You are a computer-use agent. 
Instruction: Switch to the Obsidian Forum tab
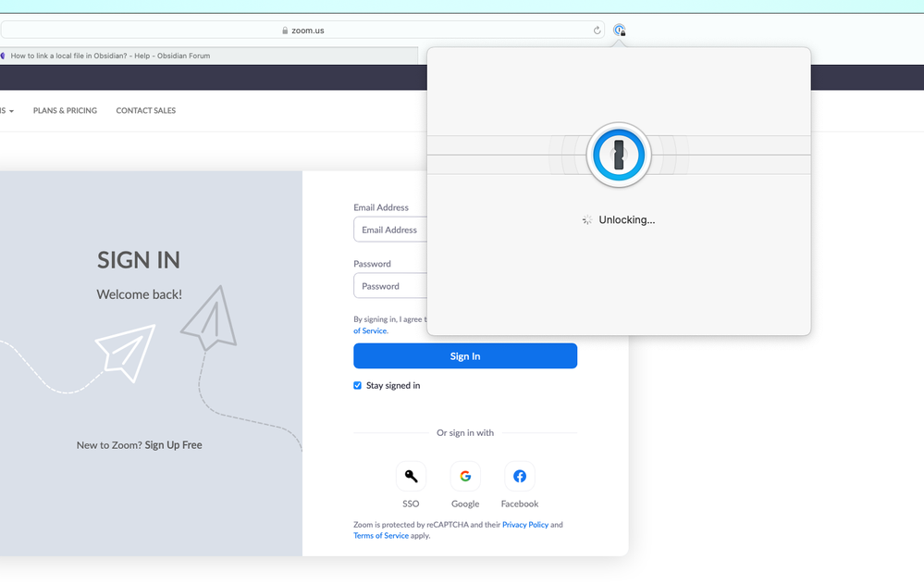[x=110, y=56]
